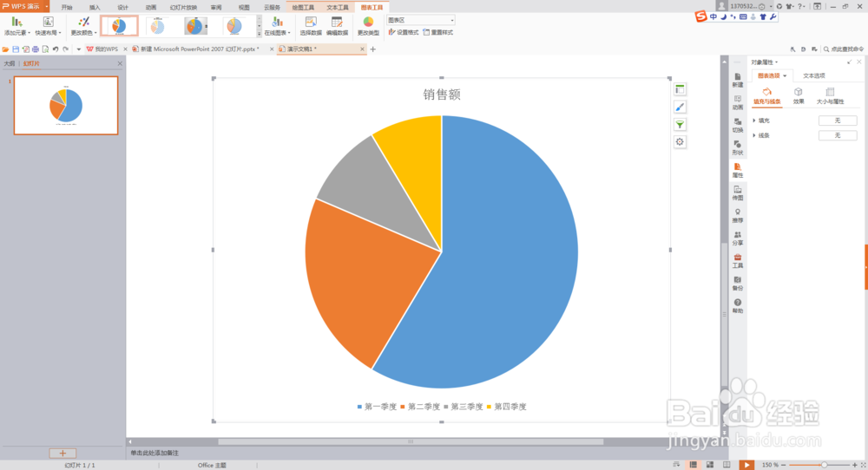Open the 动画 animation sidebar panel

[x=737, y=102]
